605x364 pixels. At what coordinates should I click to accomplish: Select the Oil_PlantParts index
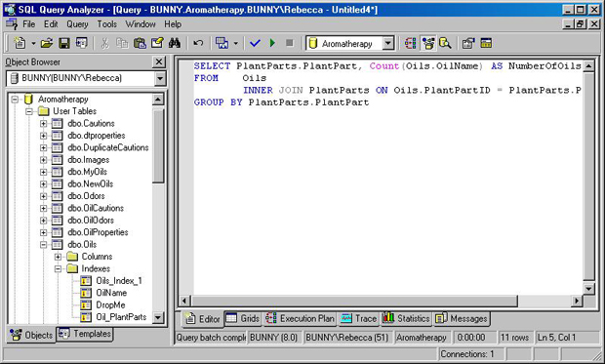pos(121,317)
